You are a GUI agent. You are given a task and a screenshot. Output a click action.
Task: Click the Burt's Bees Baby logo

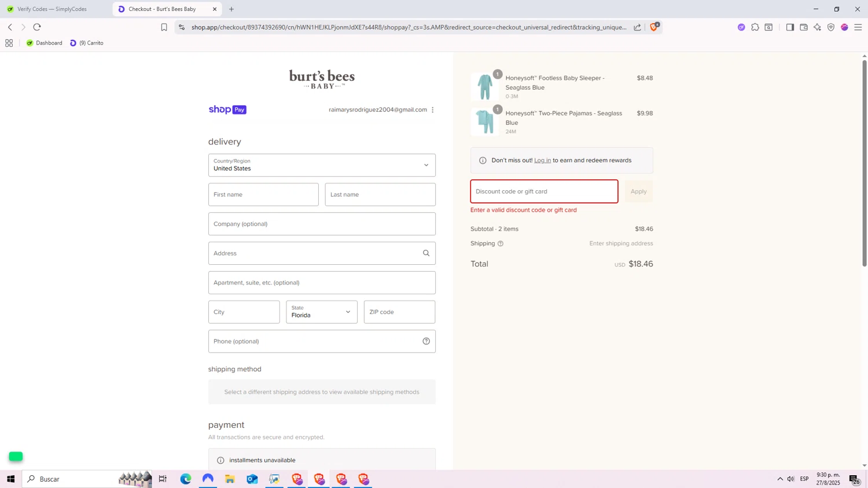pyautogui.click(x=322, y=79)
